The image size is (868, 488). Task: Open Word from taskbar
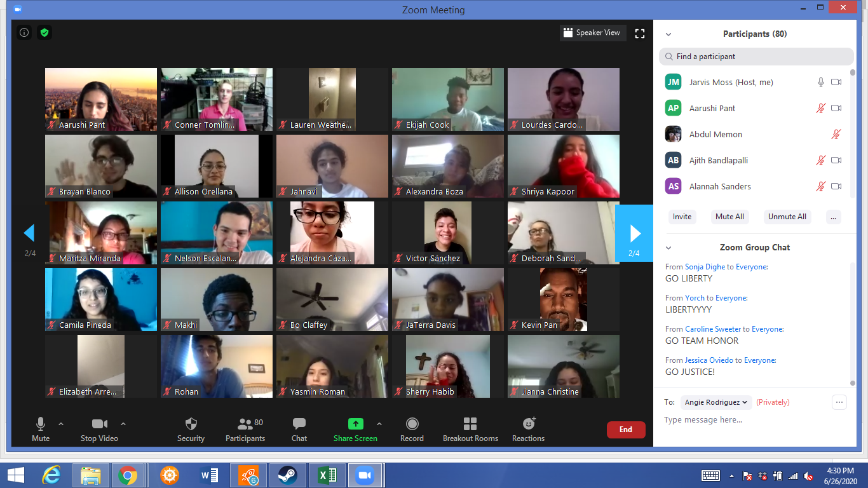tap(209, 475)
